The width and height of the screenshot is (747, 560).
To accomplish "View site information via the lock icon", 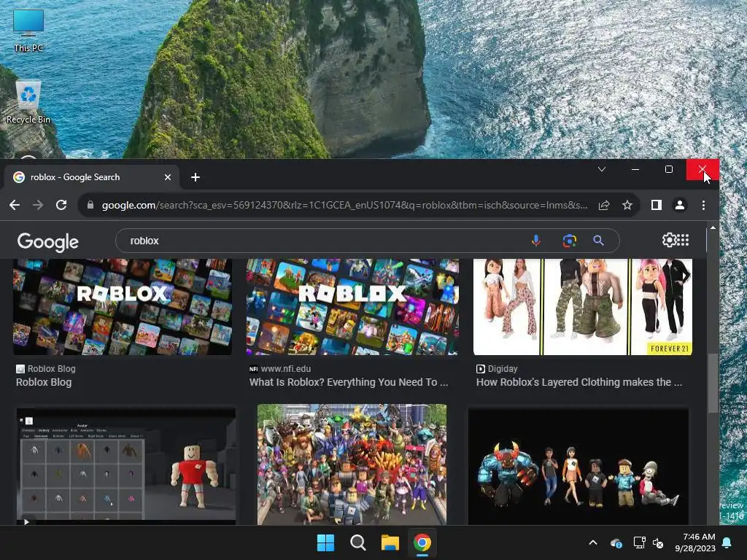I will (x=90, y=205).
